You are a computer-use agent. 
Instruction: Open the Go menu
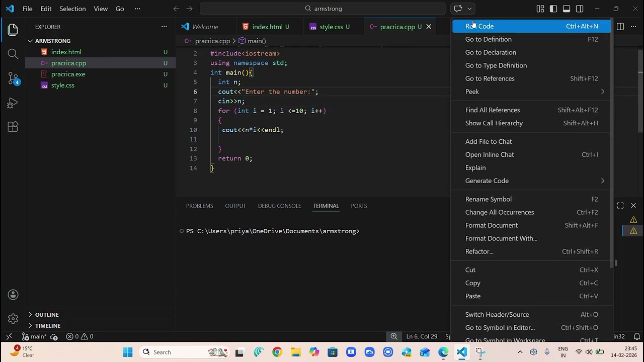(x=120, y=9)
